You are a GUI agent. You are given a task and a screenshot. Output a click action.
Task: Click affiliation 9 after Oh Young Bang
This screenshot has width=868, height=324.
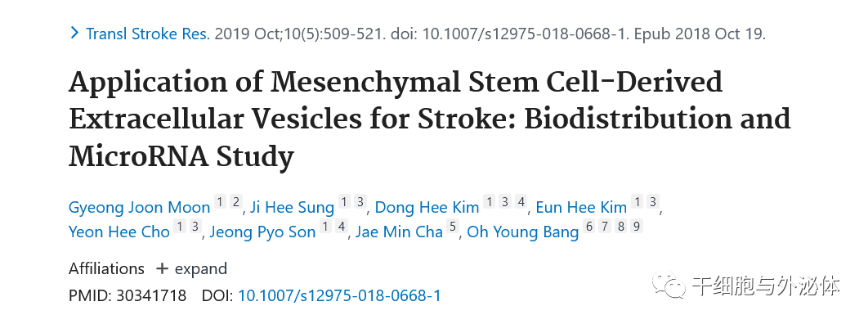[637, 226]
